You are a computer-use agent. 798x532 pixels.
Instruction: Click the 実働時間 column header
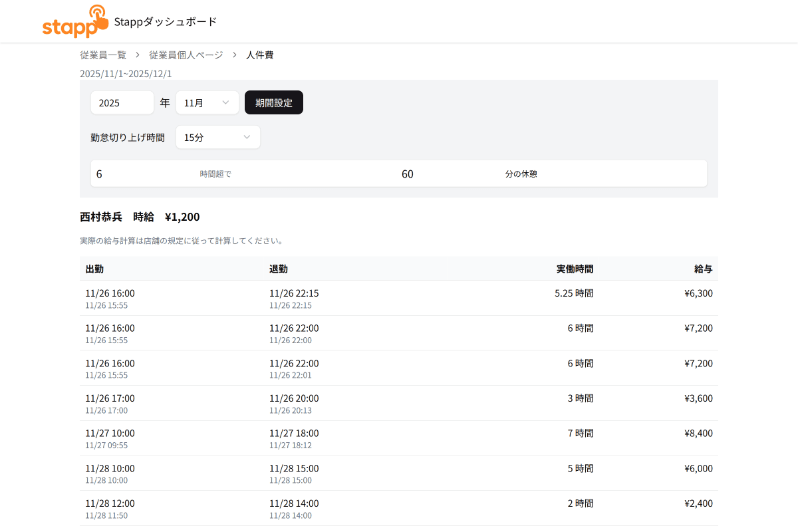point(575,269)
